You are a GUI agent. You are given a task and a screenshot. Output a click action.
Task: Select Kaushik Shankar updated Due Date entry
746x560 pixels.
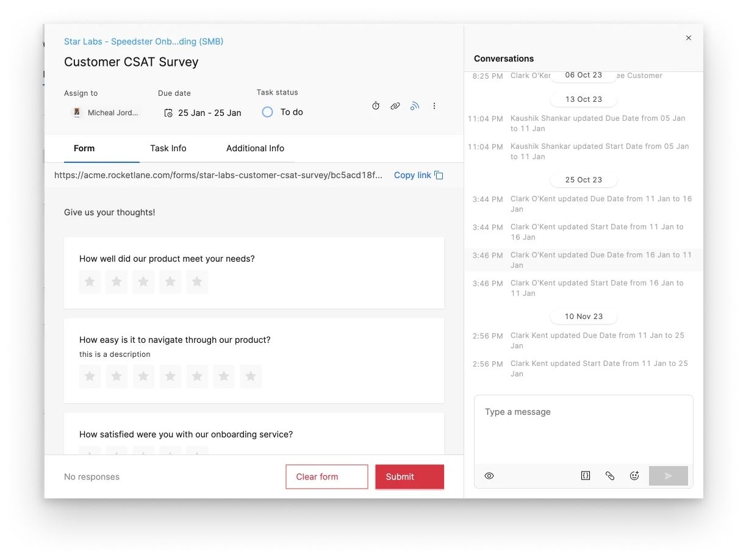pos(583,124)
